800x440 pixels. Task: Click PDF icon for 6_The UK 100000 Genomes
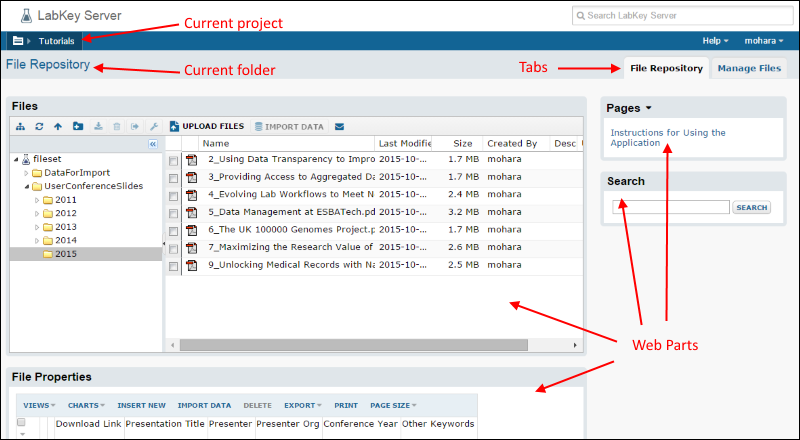click(x=192, y=230)
